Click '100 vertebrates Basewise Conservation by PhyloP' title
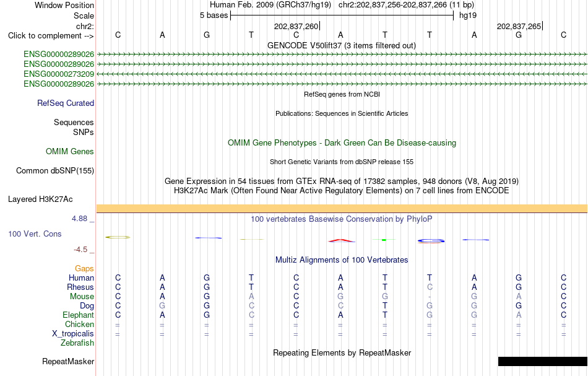The height and width of the screenshot is (376, 588). click(x=342, y=219)
